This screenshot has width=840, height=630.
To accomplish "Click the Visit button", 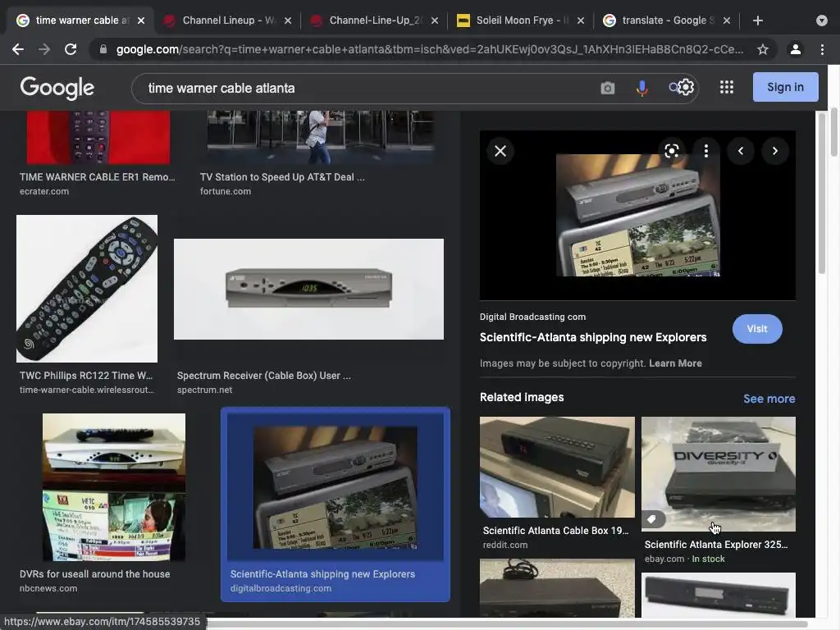I will click(757, 329).
